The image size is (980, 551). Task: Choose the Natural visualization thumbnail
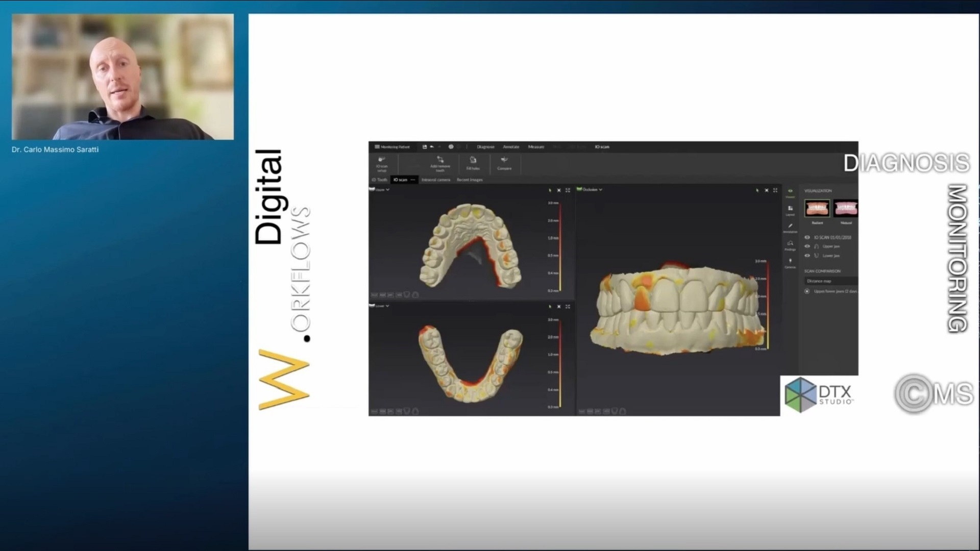(846, 209)
